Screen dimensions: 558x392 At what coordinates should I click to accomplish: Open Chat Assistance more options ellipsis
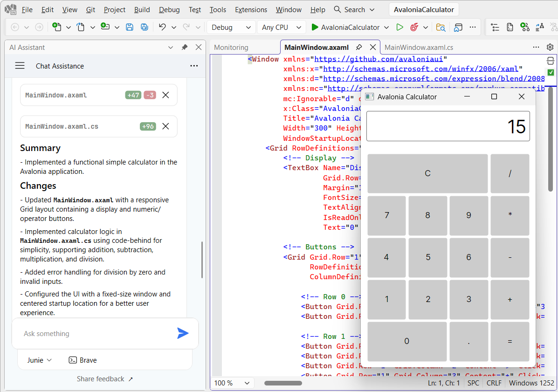(x=194, y=66)
